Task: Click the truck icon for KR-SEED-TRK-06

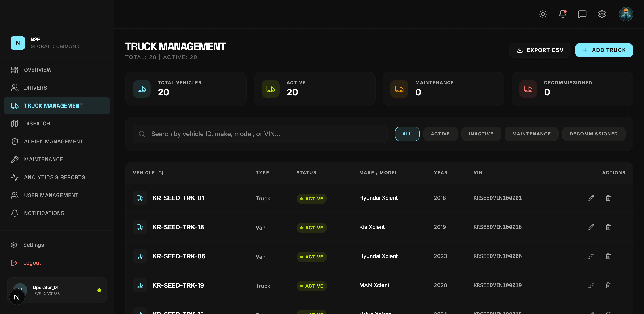Action: coord(140,256)
